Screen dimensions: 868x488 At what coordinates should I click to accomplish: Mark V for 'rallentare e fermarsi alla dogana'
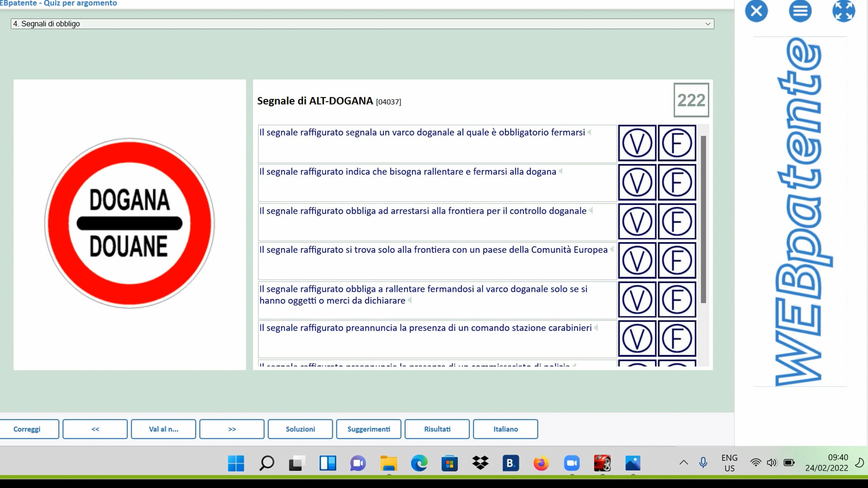[637, 183]
